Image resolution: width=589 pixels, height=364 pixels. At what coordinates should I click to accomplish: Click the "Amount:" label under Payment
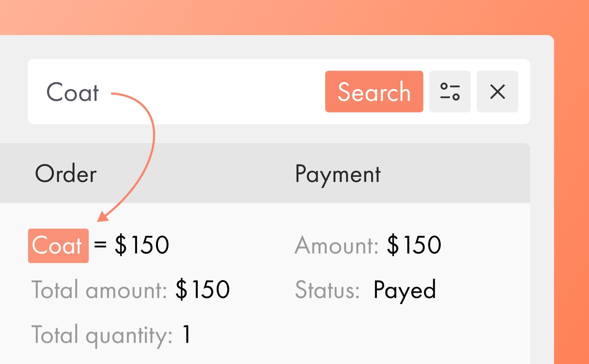[337, 245]
